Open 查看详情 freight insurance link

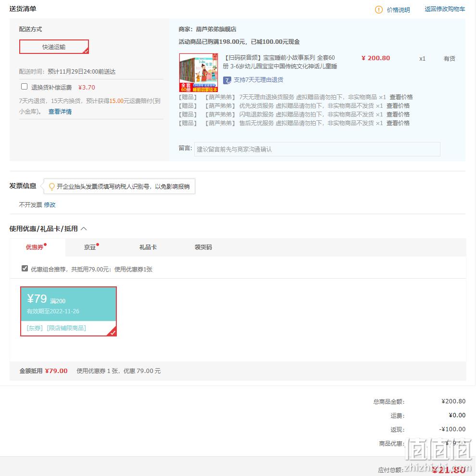(60, 112)
